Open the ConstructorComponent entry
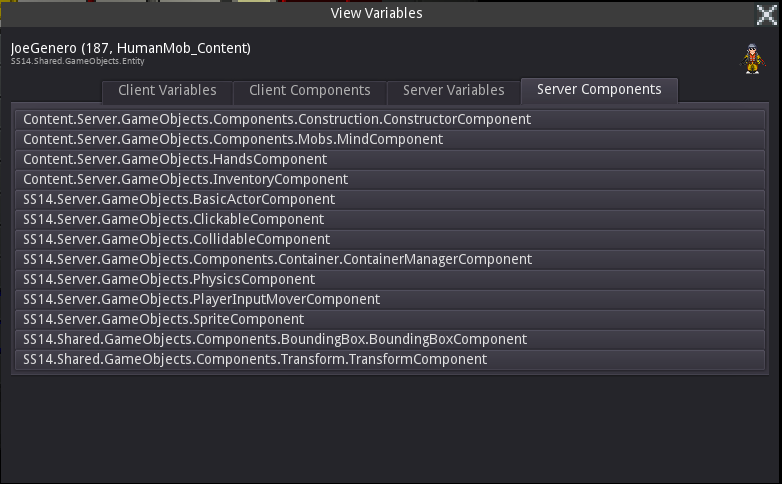Viewport: 782px width, 484px height. [390, 120]
